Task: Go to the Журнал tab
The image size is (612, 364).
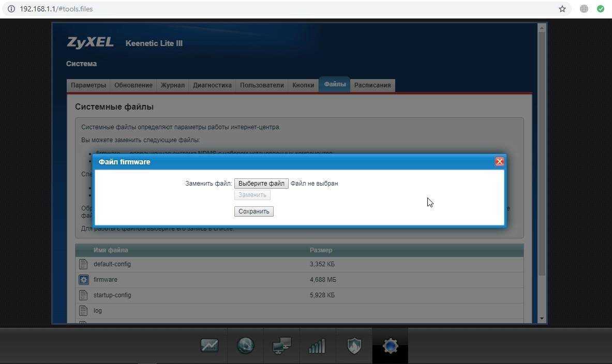Action: (172, 85)
